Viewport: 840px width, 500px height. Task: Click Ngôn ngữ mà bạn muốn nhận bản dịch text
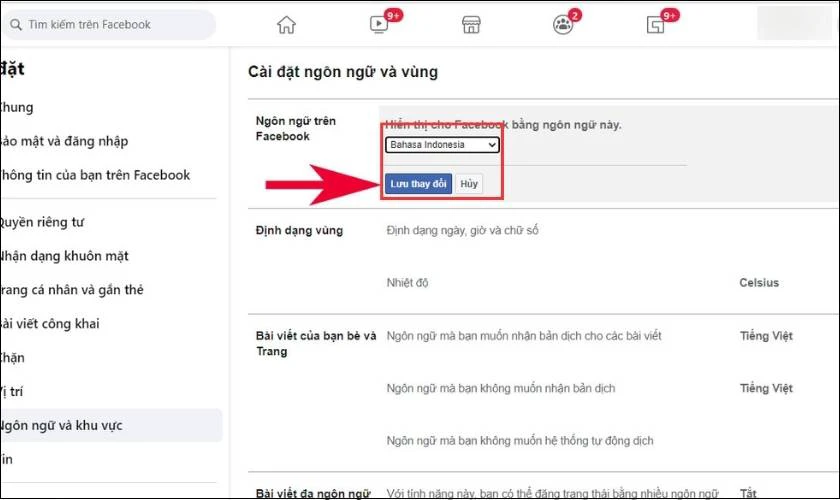[x=524, y=335]
